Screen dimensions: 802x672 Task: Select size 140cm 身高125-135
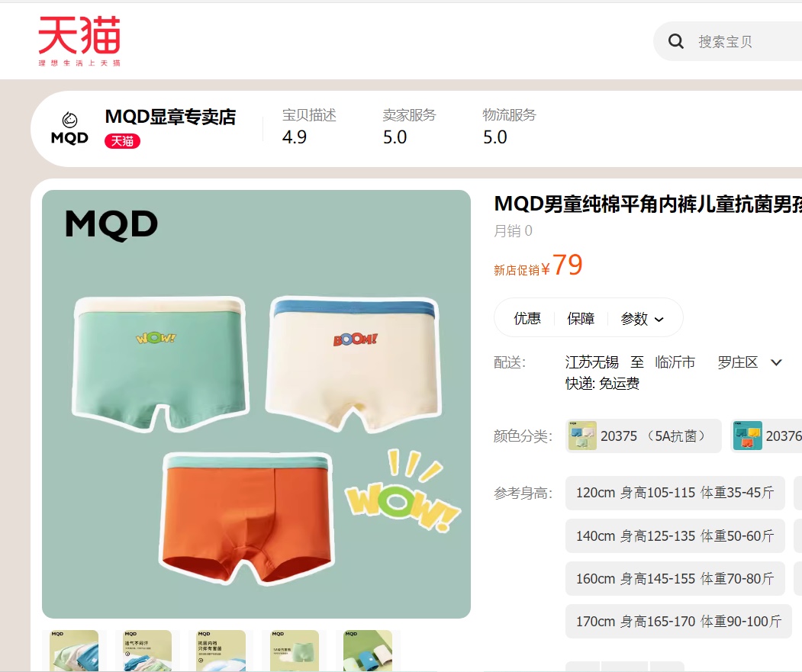point(675,536)
